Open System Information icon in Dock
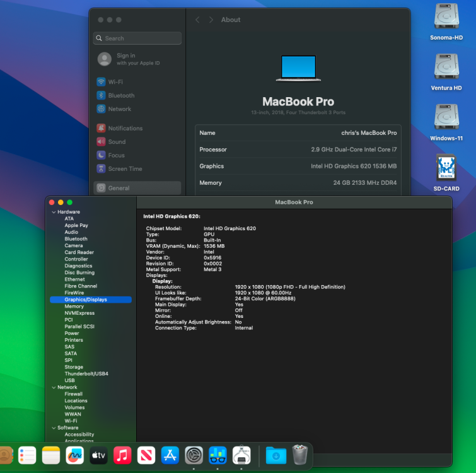Screen dimensions: 476x473 pyautogui.click(x=241, y=455)
